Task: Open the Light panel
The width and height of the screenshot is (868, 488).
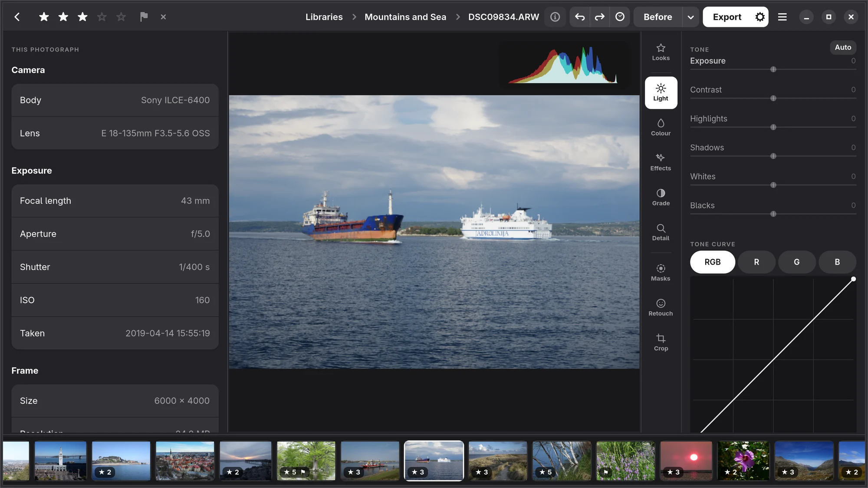Action: [x=661, y=92]
